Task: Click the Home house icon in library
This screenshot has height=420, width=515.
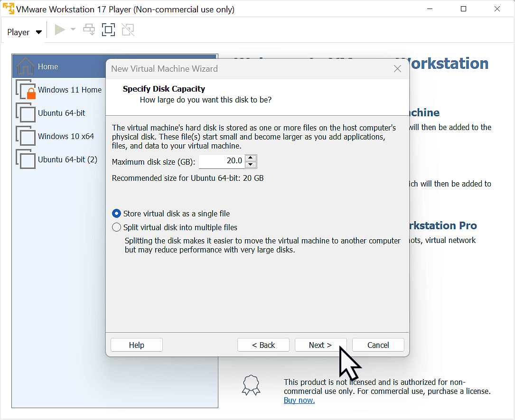Action: tap(25, 66)
